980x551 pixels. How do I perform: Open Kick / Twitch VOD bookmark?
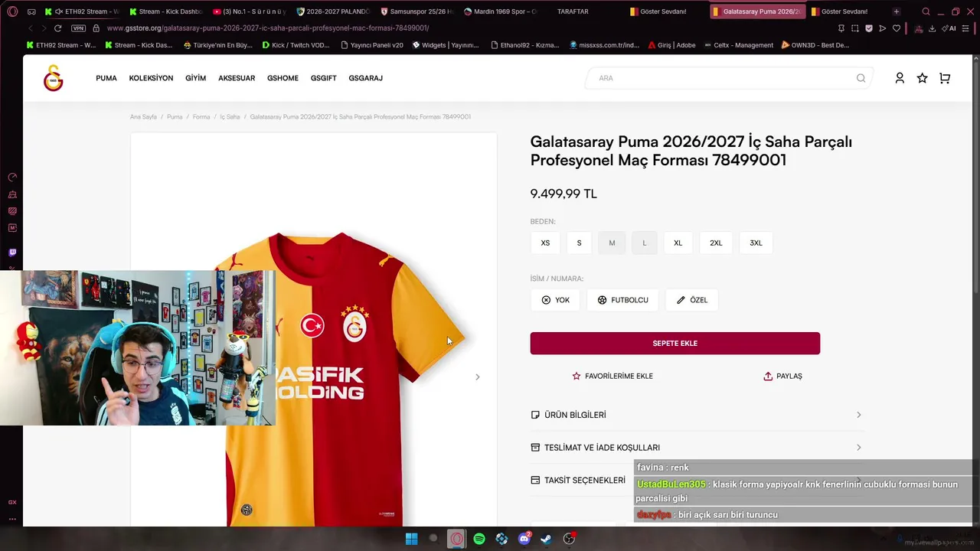pyautogui.click(x=296, y=45)
